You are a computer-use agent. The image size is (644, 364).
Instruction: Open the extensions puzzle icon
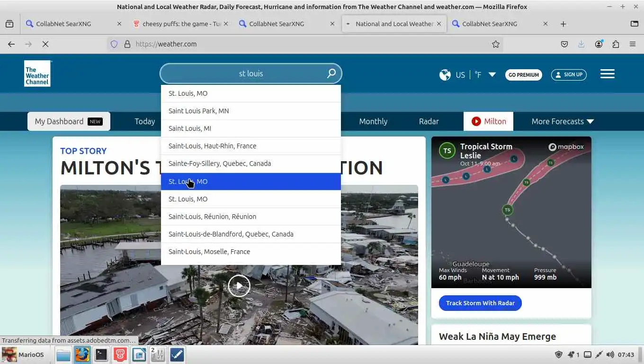point(616,44)
